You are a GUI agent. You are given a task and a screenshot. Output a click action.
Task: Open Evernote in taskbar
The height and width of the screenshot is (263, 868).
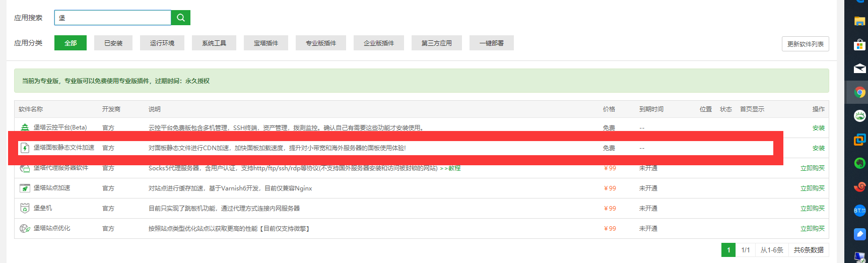click(x=860, y=163)
